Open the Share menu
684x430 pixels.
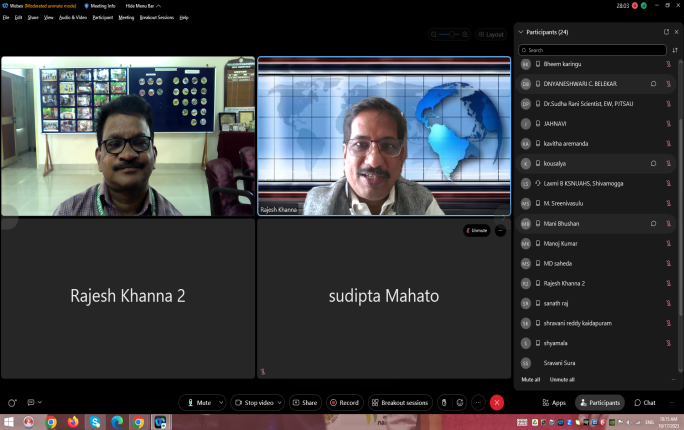point(33,17)
